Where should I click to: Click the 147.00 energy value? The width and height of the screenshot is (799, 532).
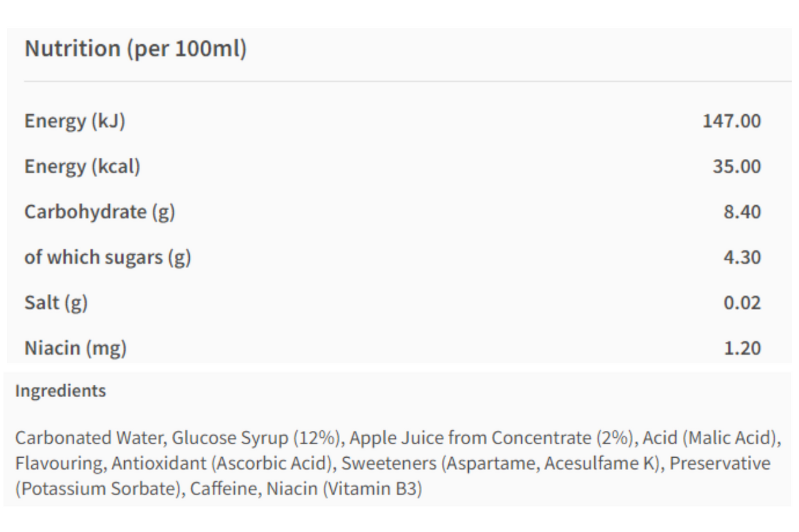click(x=732, y=121)
